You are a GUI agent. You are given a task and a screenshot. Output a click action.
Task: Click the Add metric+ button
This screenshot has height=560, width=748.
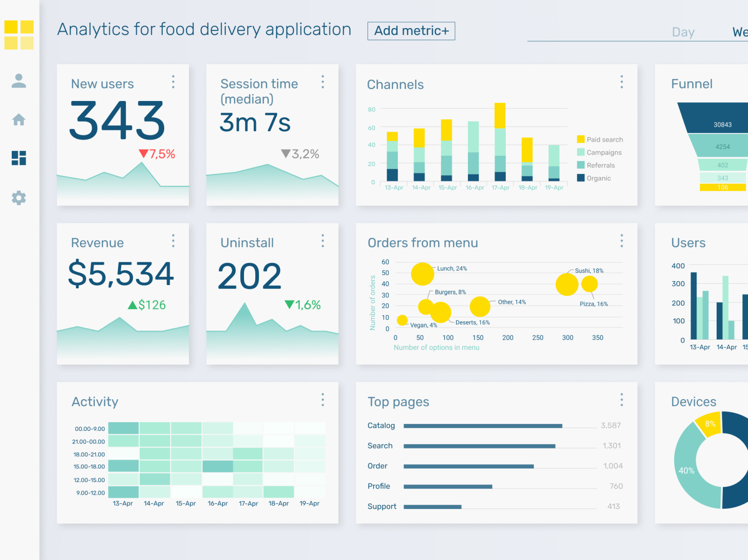pos(411,31)
